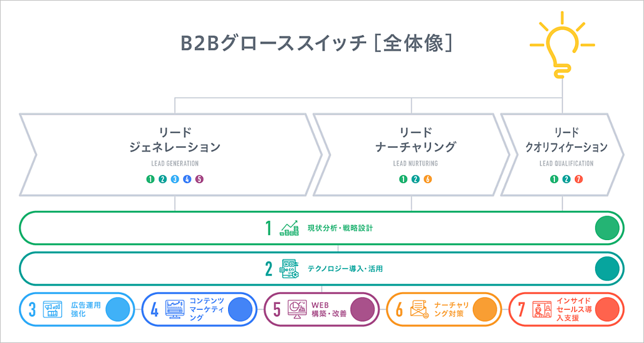The width and height of the screenshot is (644, 343).
Task: Click the light blue circle in 広告運用強化
Action: click(118, 310)
